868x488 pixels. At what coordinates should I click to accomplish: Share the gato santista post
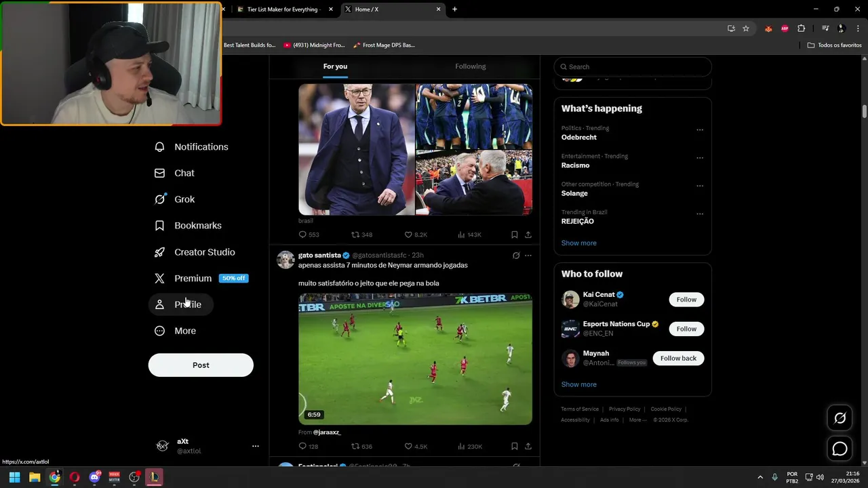click(x=528, y=446)
